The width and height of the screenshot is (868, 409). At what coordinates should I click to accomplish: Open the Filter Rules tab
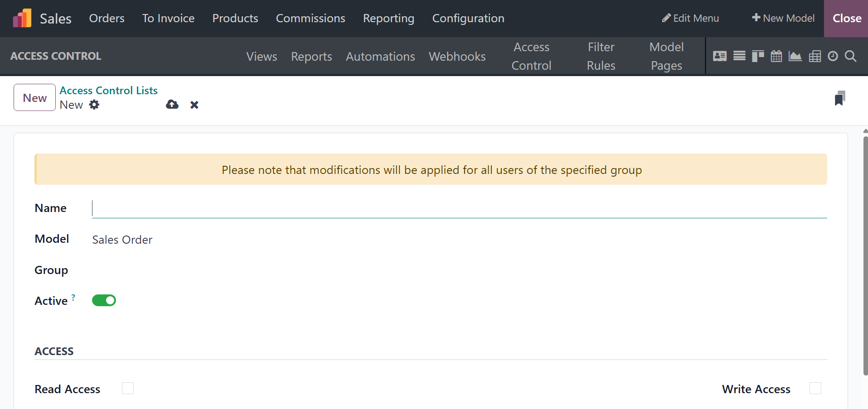pos(601,56)
